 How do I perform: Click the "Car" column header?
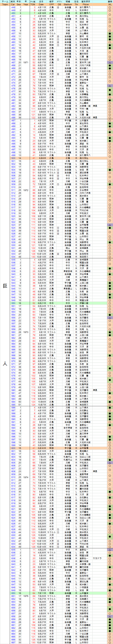pos(13,5)
